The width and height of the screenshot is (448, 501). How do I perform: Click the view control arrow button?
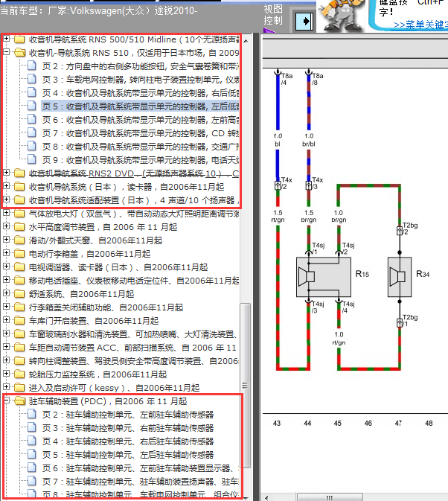coord(304,22)
